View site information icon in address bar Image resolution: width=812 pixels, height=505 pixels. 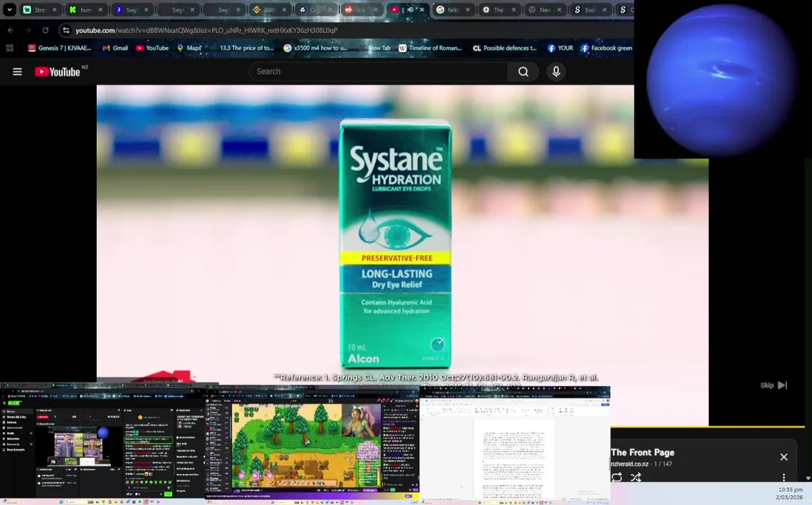click(x=66, y=31)
